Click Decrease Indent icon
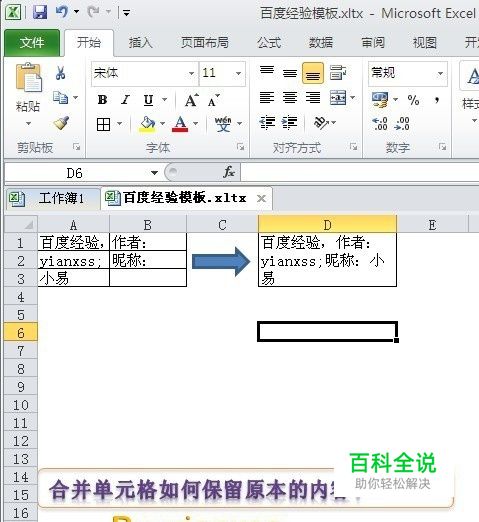The image size is (479, 522). point(268,123)
